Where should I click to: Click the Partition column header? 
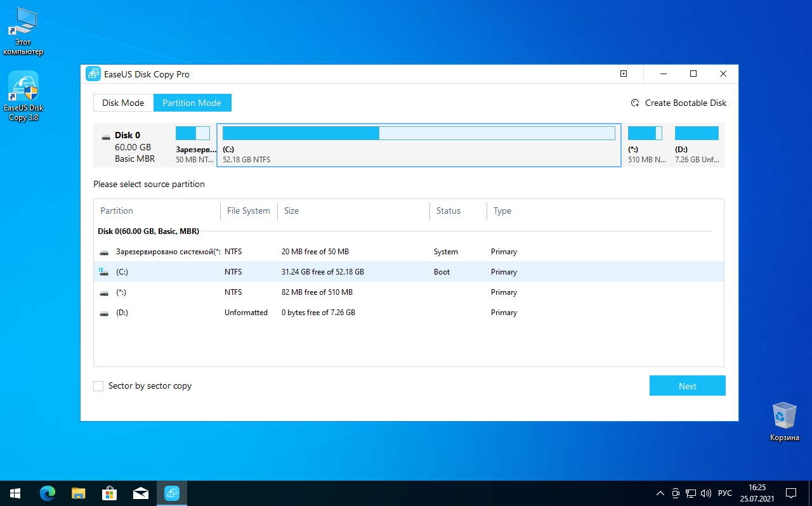[117, 211]
